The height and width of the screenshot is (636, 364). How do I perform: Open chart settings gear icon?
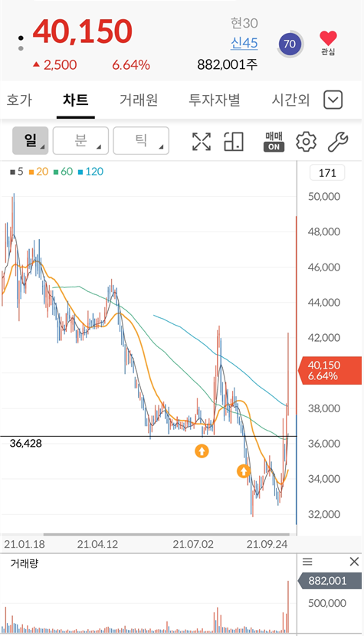tap(306, 142)
